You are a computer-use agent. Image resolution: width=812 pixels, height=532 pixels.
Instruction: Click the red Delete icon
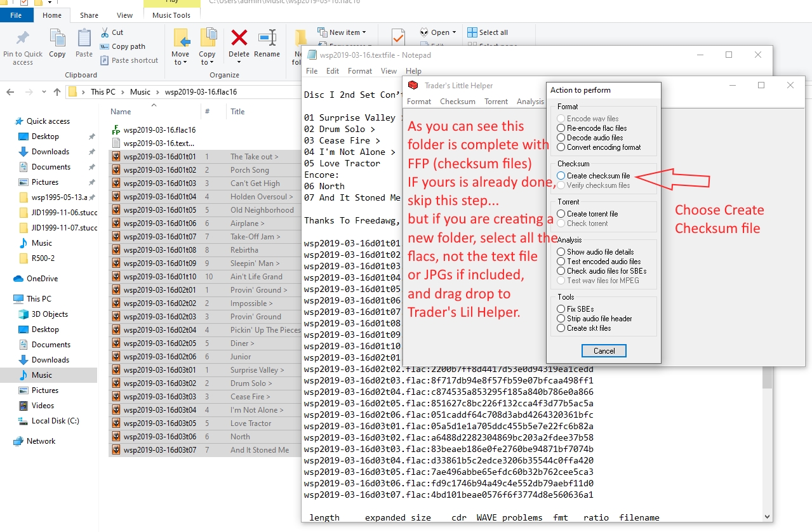(x=239, y=38)
